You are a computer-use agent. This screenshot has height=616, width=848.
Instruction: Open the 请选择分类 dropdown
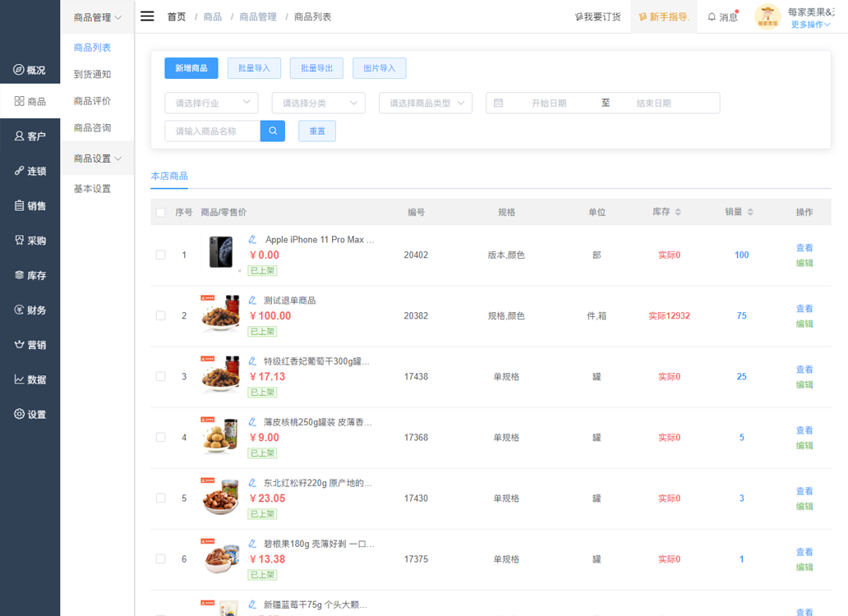pyautogui.click(x=319, y=103)
